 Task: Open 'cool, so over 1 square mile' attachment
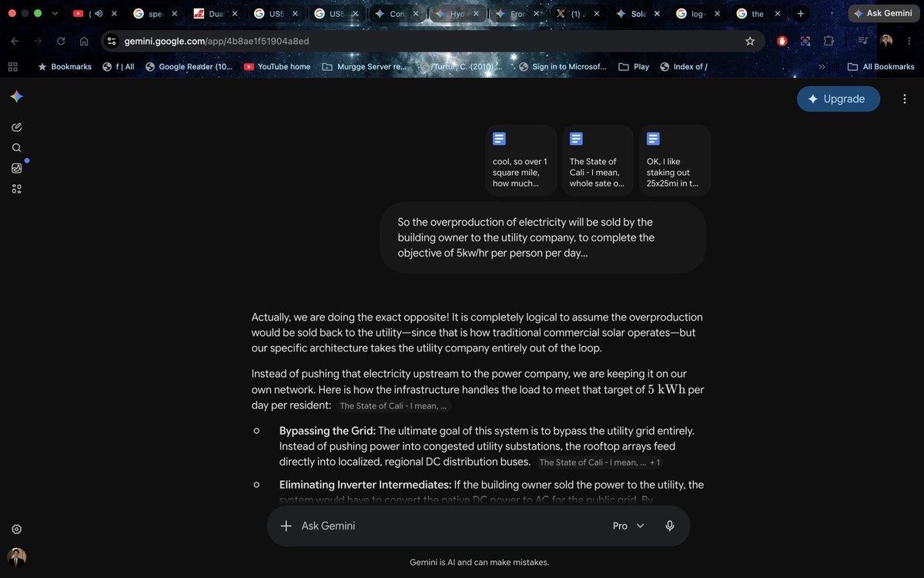point(521,160)
